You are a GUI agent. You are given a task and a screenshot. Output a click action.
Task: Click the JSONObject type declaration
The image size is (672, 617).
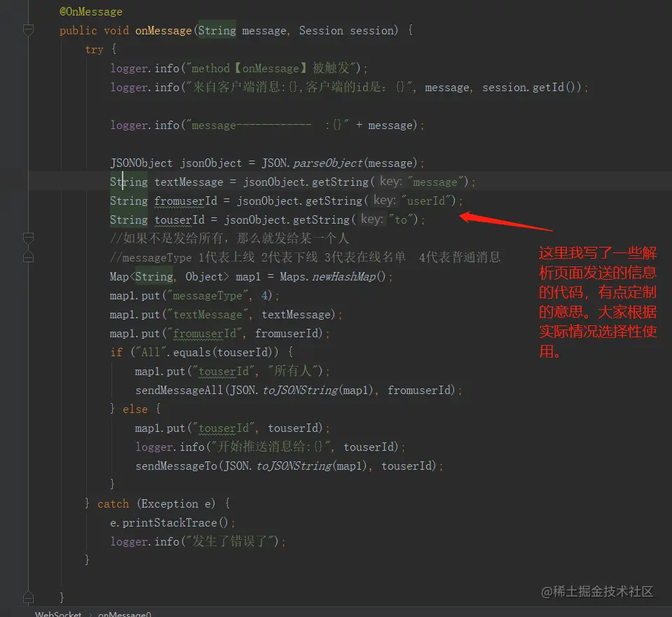click(x=142, y=163)
